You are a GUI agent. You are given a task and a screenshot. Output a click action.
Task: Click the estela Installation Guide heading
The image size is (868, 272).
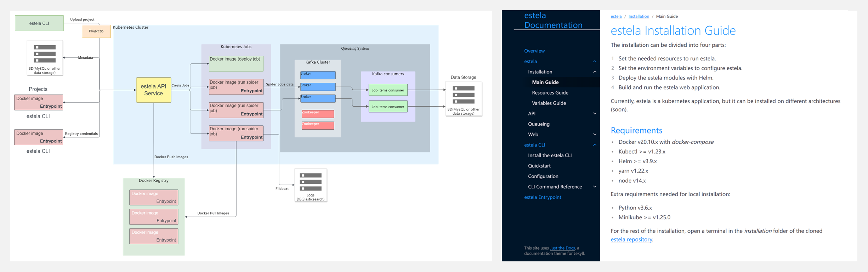pos(673,30)
